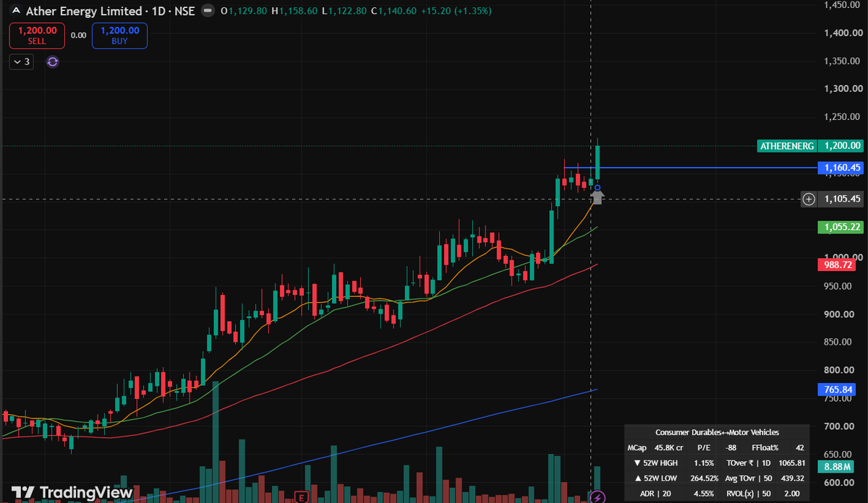Image resolution: width=868 pixels, height=503 pixels.
Task: Click the blue 1,160.45 horizontal line price label
Action: coord(842,168)
